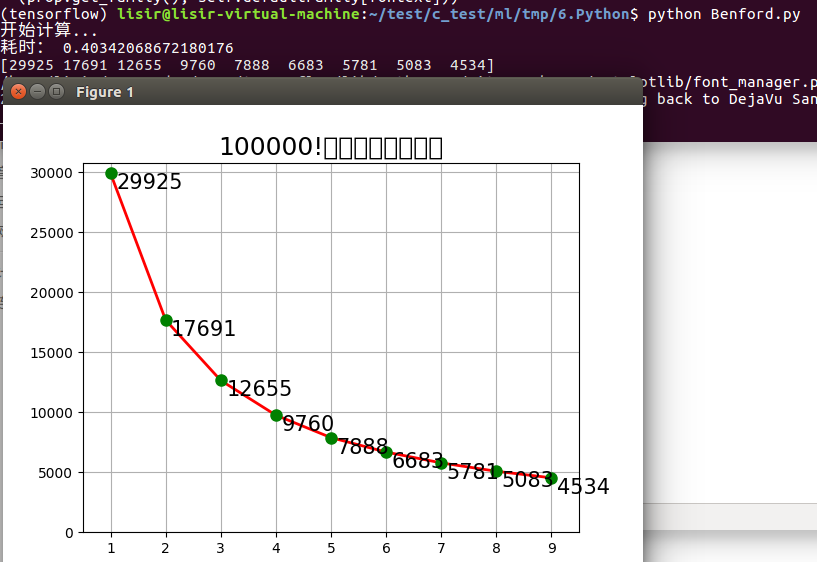817x562 pixels.
Task: Close the Figure 1 window
Action: click(18, 92)
